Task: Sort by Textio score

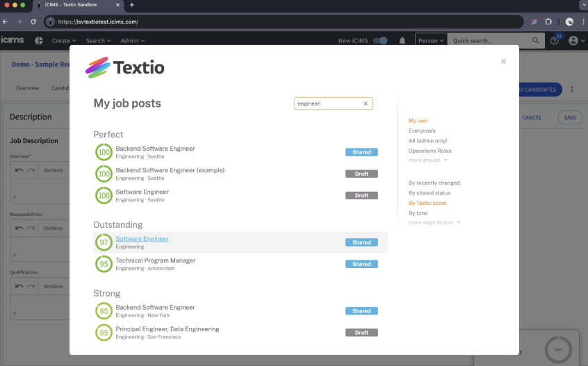Action: pyautogui.click(x=427, y=203)
